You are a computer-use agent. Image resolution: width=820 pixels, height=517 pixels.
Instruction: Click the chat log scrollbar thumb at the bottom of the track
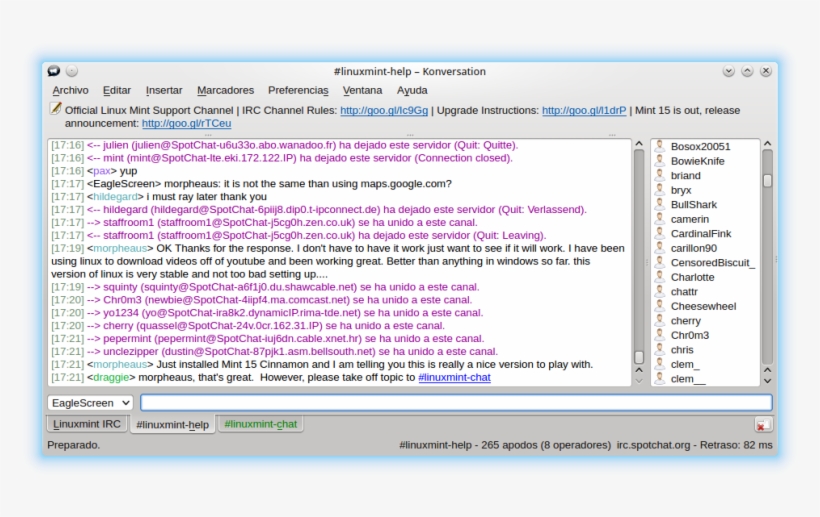(639, 357)
